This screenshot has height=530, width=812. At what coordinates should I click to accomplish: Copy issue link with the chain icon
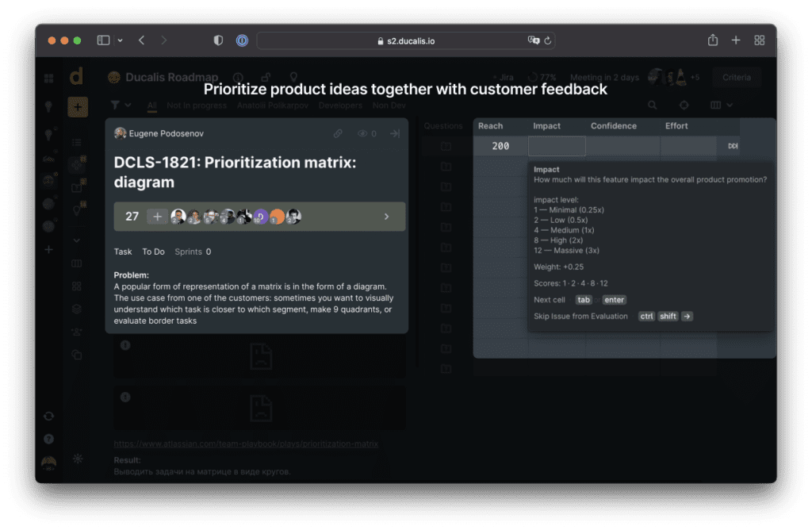(x=338, y=134)
